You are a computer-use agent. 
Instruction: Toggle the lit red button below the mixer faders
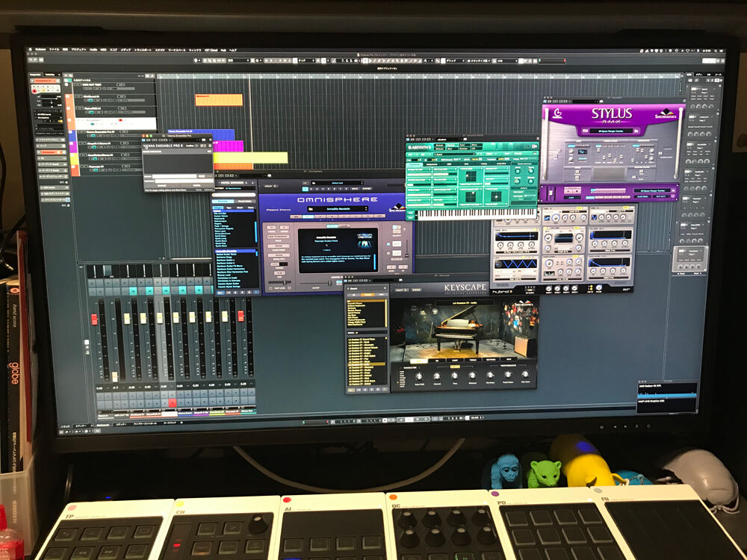173,403
